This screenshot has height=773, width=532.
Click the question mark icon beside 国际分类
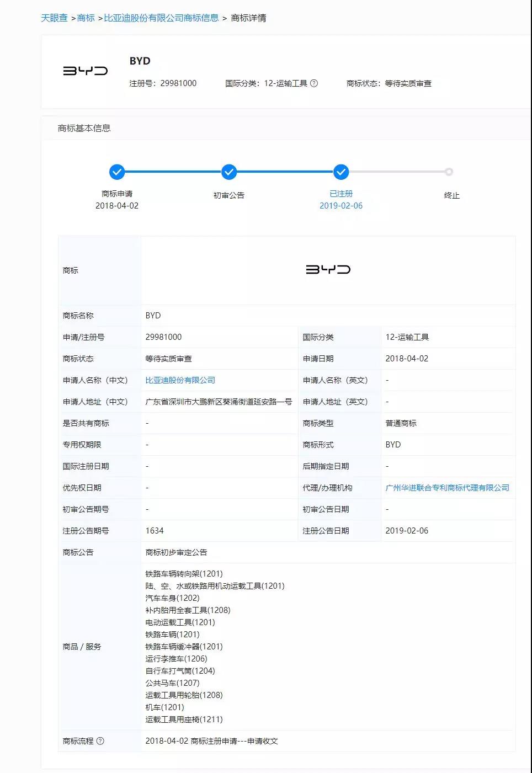tap(313, 84)
